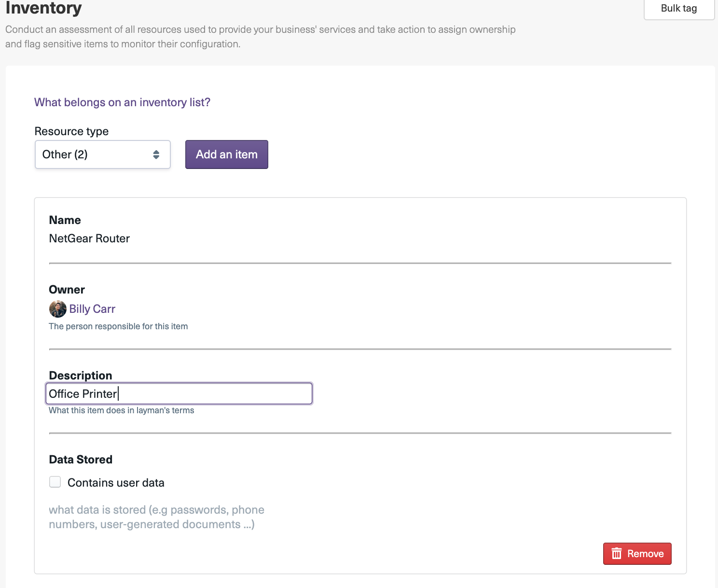This screenshot has height=588, width=718.
Task: Open 'What belongs on an inventory list?' link
Action: [x=122, y=102]
